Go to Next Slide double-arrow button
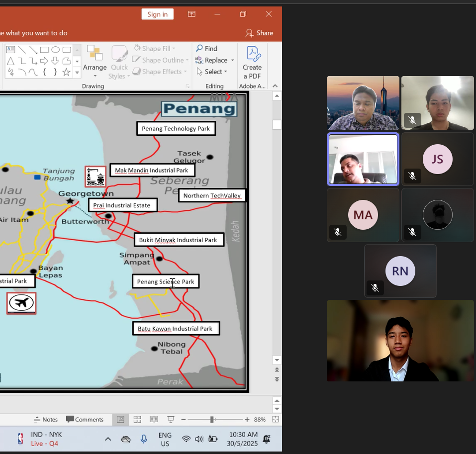Screen dimensions: 476x454 (x=277, y=379)
